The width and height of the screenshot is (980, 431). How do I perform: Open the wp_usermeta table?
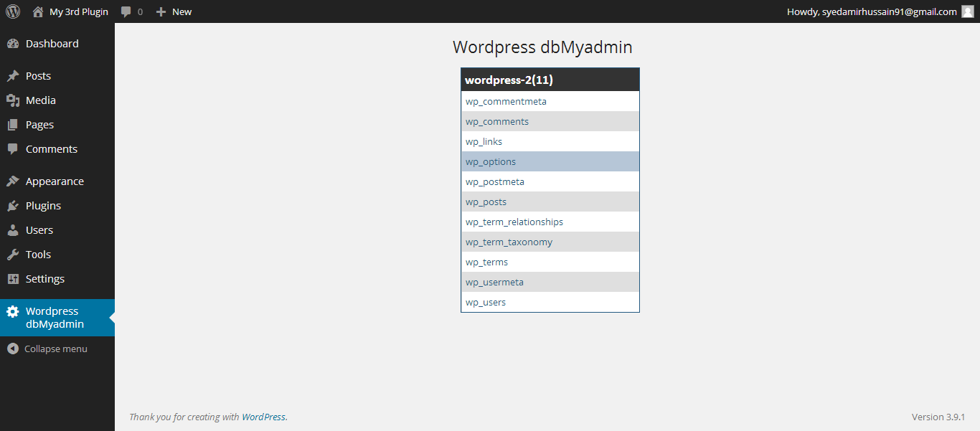point(550,282)
